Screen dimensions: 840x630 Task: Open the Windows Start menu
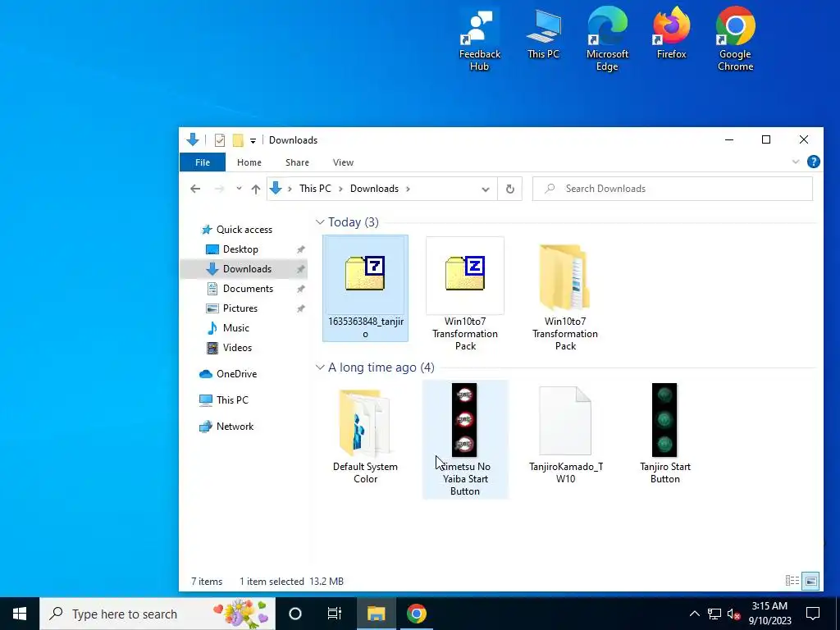[x=20, y=614]
